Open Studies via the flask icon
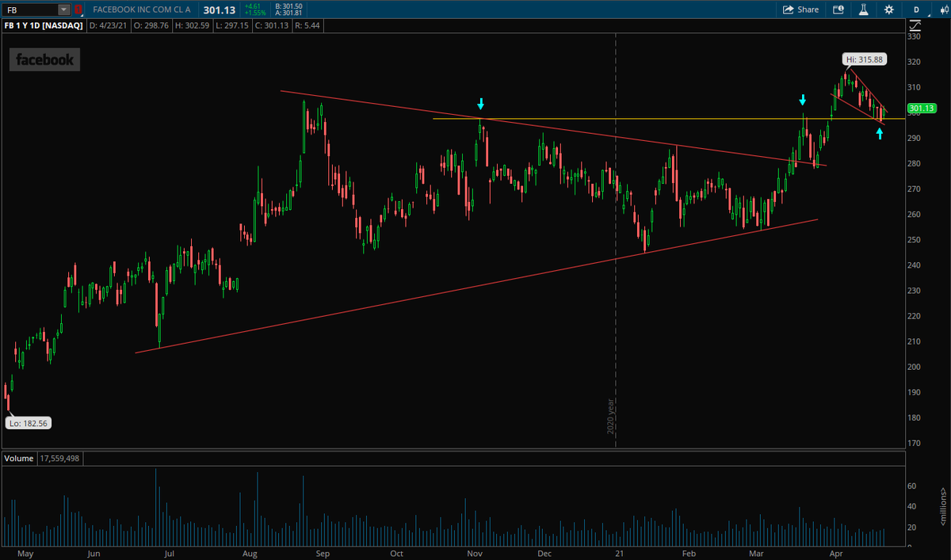Image resolution: width=951 pixels, height=560 pixels. (x=864, y=10)
